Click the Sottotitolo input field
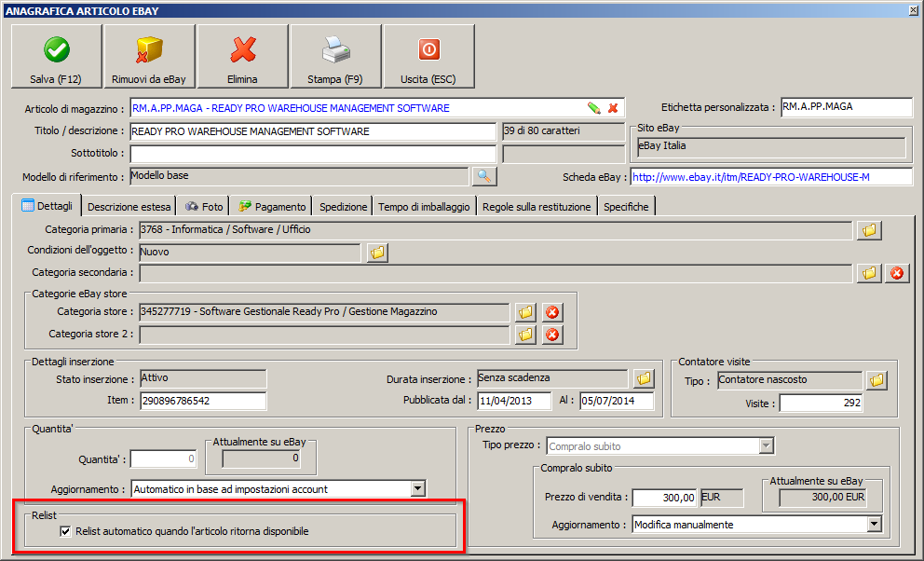This screenshot has width=924, height=561. coord(312,154)
